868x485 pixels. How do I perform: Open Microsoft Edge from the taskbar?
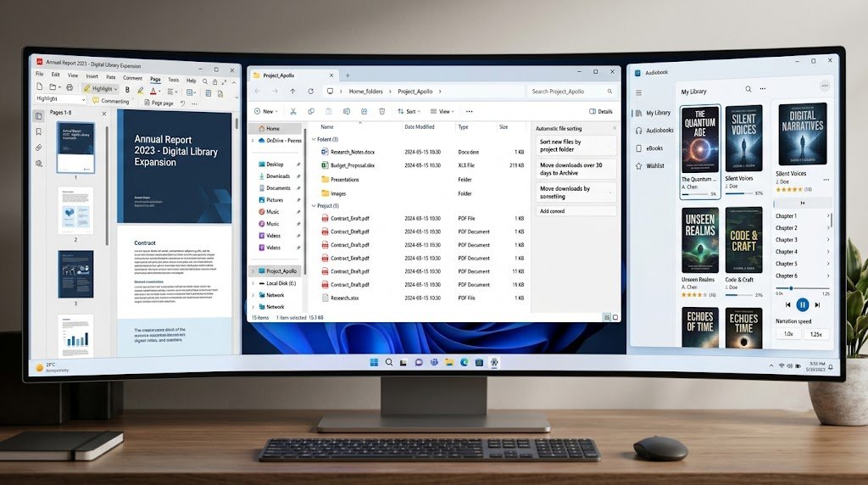point(464,362)
